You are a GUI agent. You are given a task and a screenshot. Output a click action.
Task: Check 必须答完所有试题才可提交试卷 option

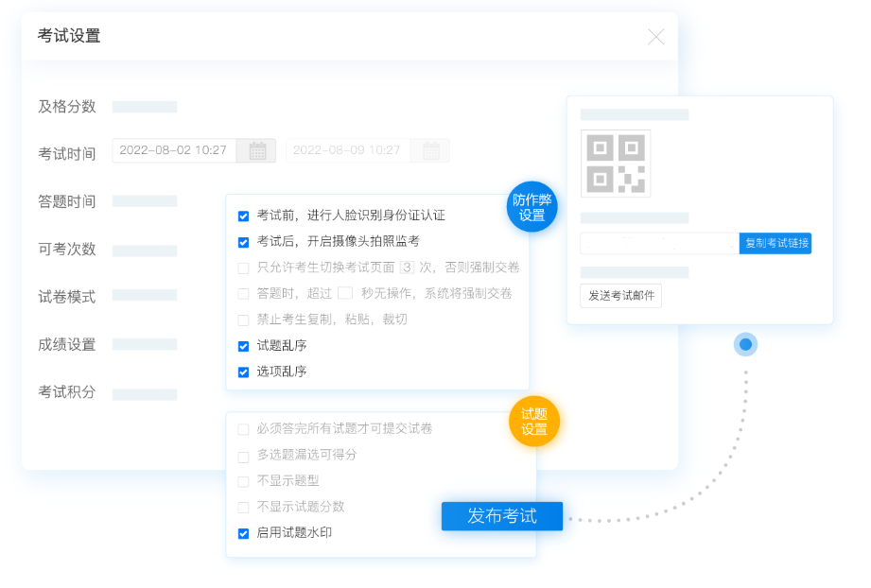(244, 429)
